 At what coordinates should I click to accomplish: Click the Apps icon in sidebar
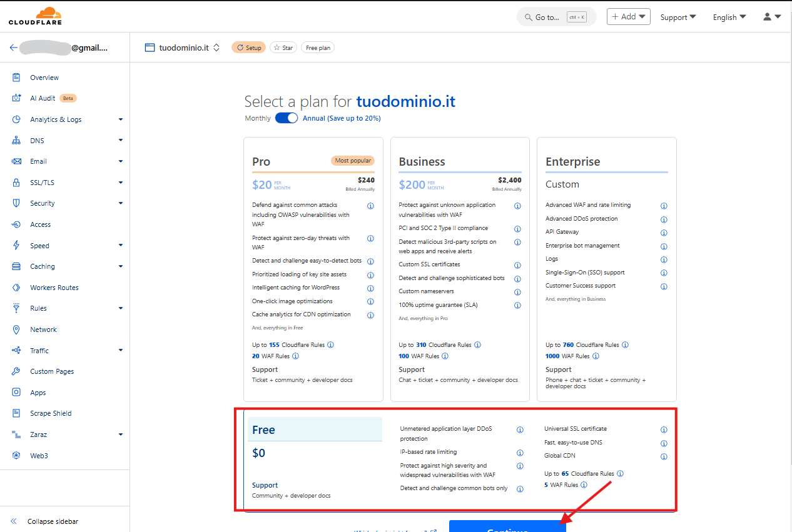pyautogui.click(x=17, y=393)
